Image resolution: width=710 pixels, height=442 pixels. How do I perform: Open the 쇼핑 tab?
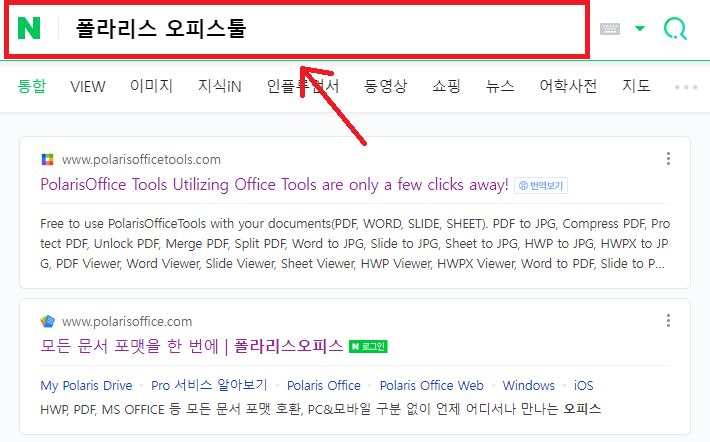tap(446, 86)
